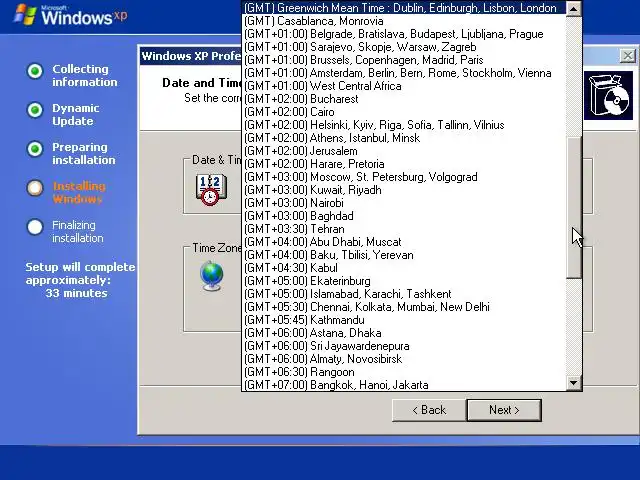The image size is (640, 480).
Task: Pick Islamabad, Karachi, Tashkent zone
Action: tap(404, 294)
